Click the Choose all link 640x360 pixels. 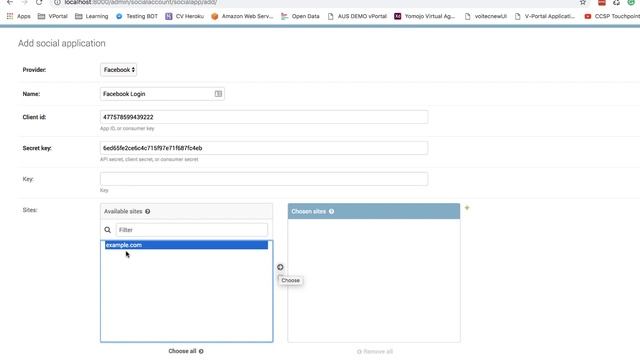[186, 351]
